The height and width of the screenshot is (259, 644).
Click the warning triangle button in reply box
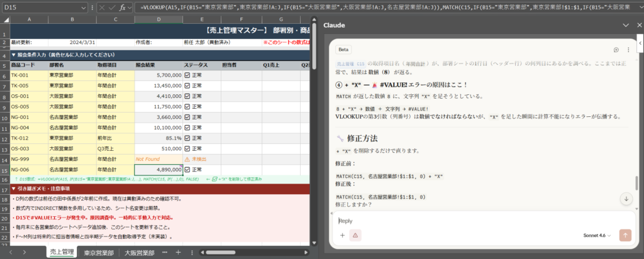tap(355, 235)
